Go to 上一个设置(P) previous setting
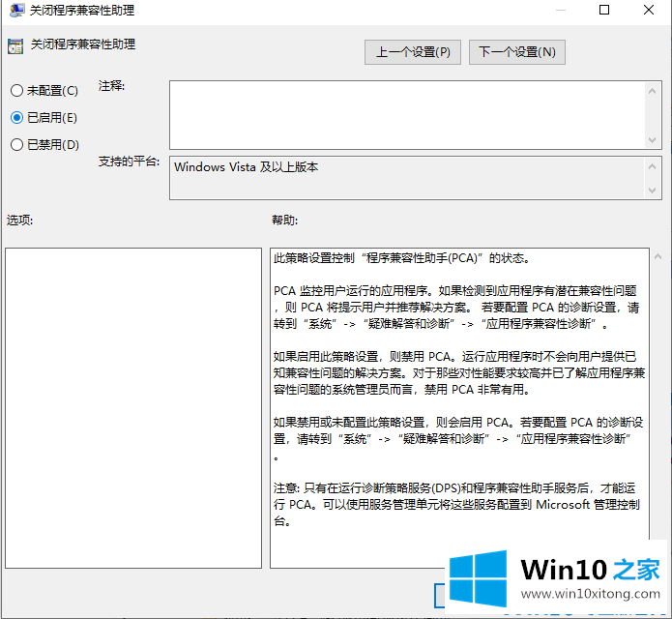This screenshot has width=672, height=619. coord(413,52)
